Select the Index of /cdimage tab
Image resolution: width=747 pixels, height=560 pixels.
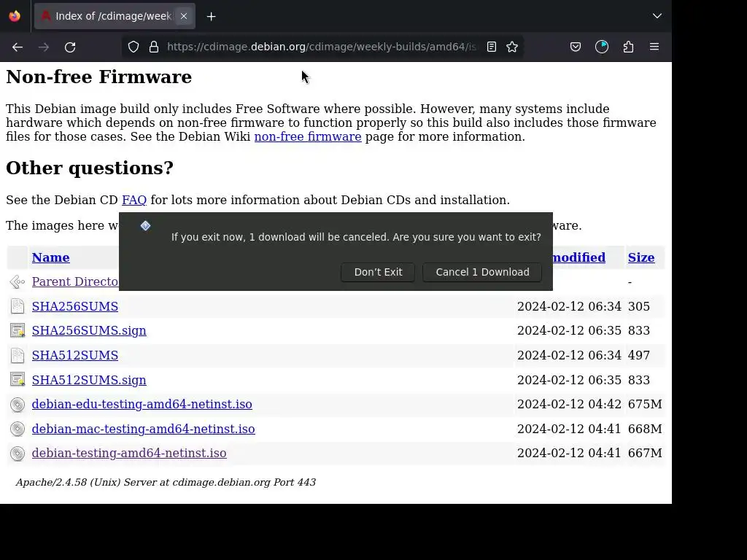pos(115,16)
